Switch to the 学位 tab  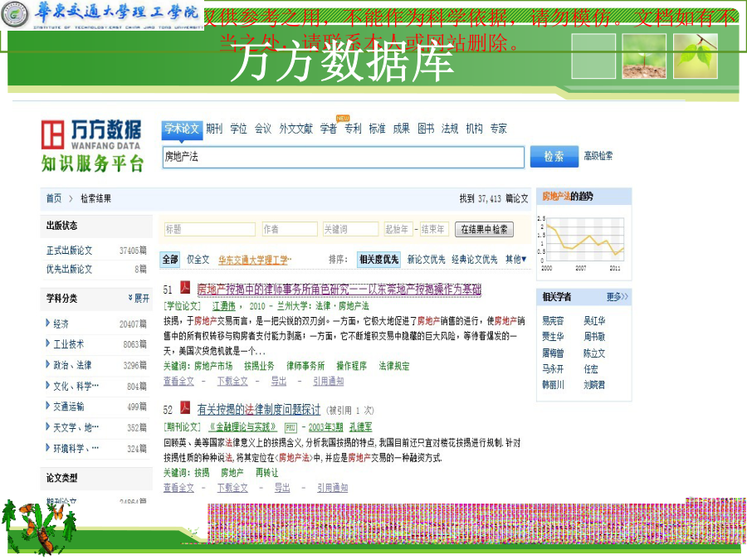(239, 129)
